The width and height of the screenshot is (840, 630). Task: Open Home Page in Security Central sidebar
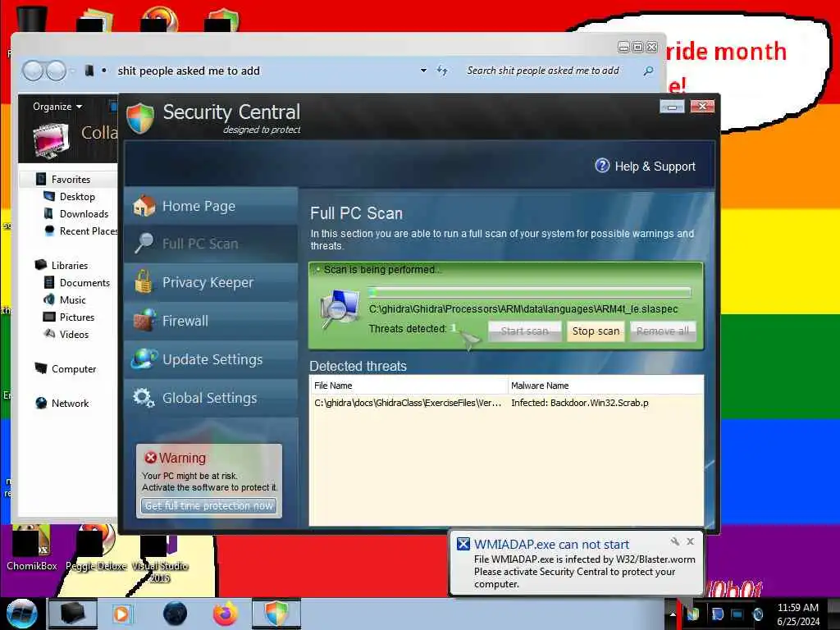pos(211,206)
